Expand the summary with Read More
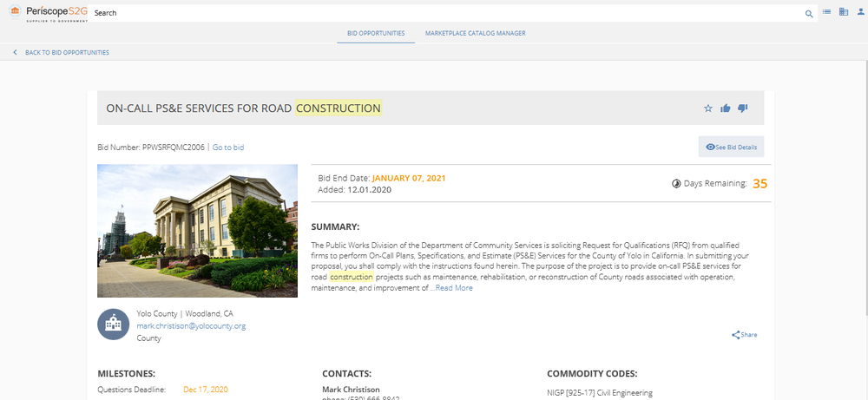868x400 pixels. pos(454,288)
